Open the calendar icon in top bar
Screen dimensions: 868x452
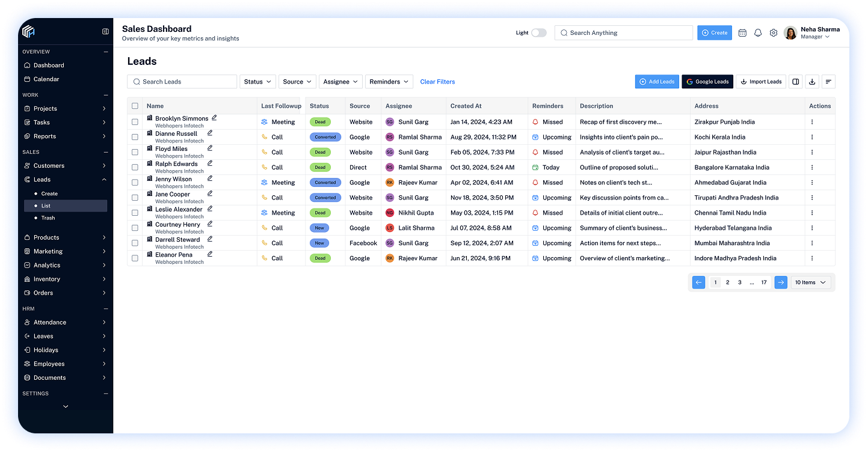tap(742, 33)
